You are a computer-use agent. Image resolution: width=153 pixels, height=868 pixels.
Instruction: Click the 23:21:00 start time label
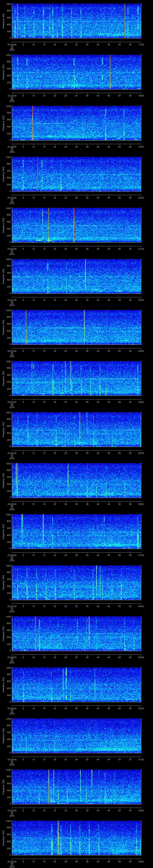pos(12,300)
